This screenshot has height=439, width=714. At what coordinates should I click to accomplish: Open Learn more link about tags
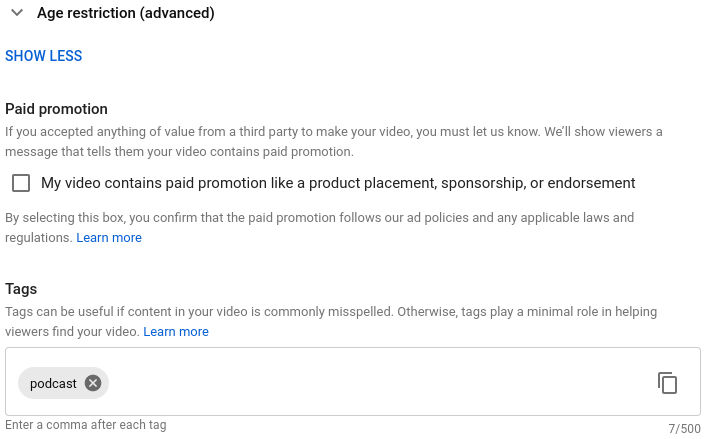(176, 332)
